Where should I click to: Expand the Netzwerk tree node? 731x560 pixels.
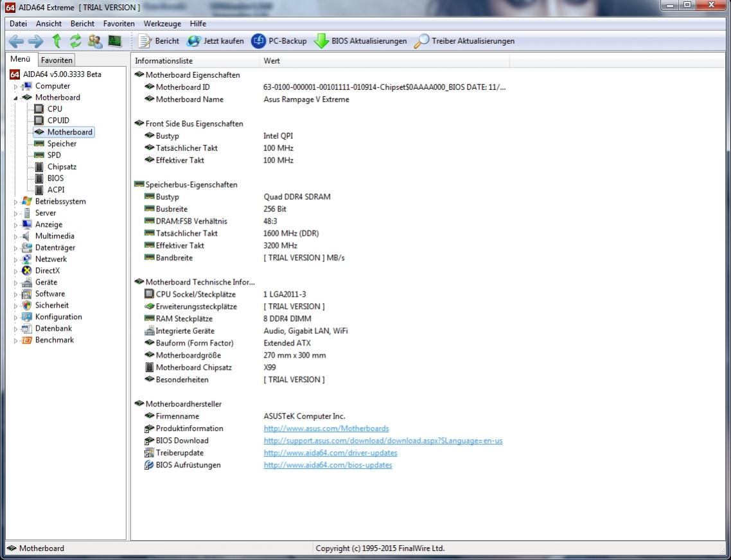coord(15,259)
